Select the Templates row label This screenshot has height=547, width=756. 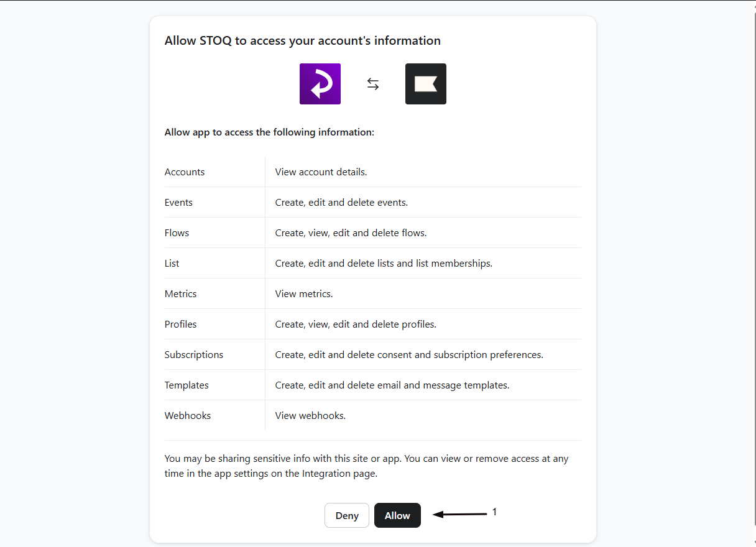click(x=187, y=385)
